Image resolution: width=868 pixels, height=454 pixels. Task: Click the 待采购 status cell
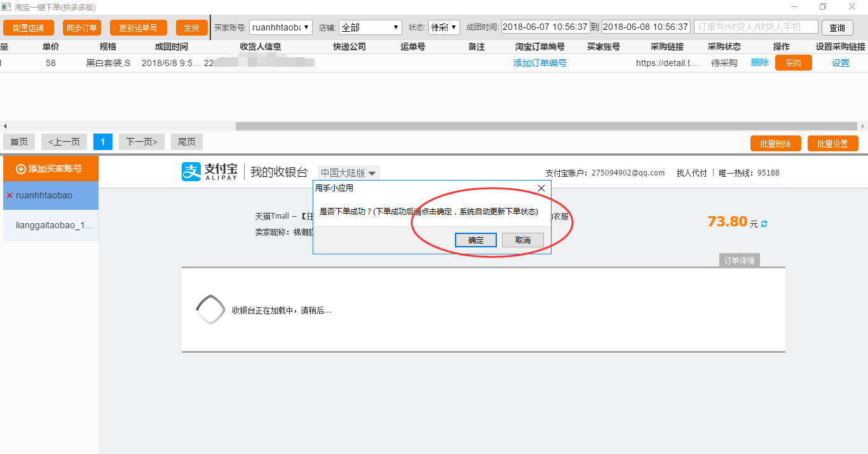724,63
